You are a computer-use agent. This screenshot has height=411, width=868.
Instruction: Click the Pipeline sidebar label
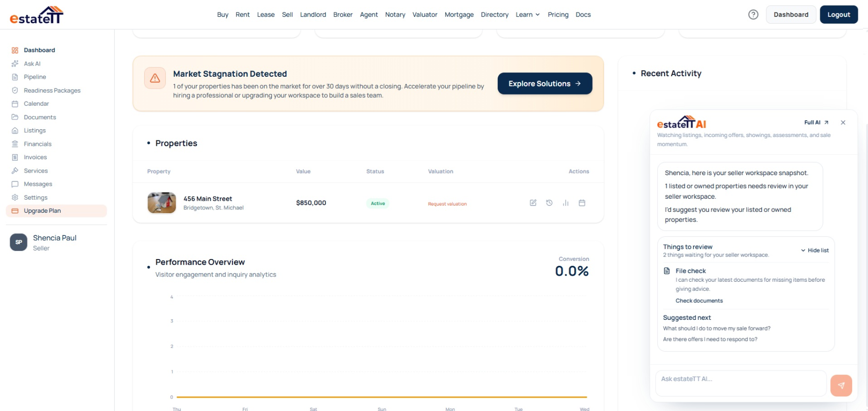coord(35,77)
